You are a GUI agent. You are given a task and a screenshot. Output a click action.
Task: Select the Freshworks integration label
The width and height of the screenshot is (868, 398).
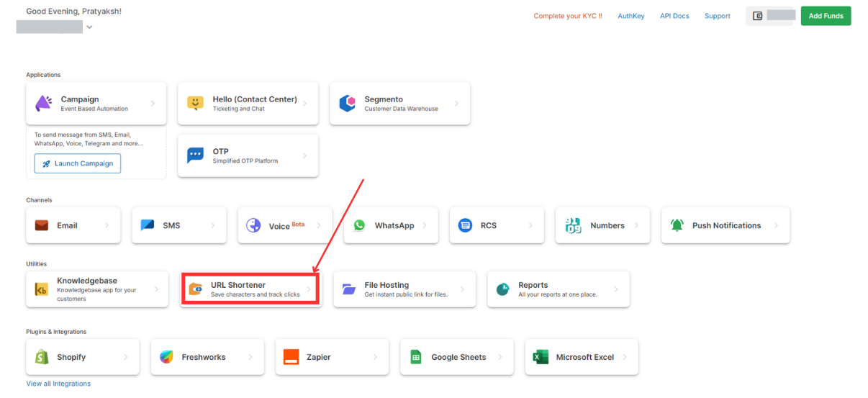coord(204,357)
